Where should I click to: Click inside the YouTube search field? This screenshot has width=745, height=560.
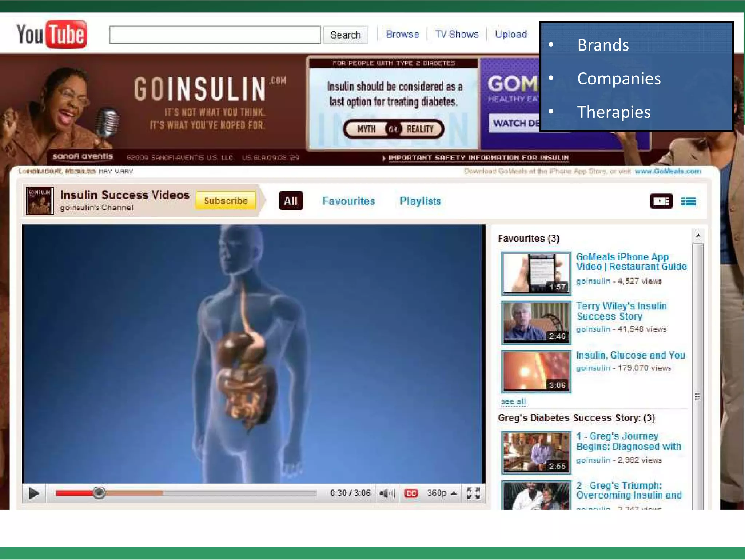(x=215, y=35)
